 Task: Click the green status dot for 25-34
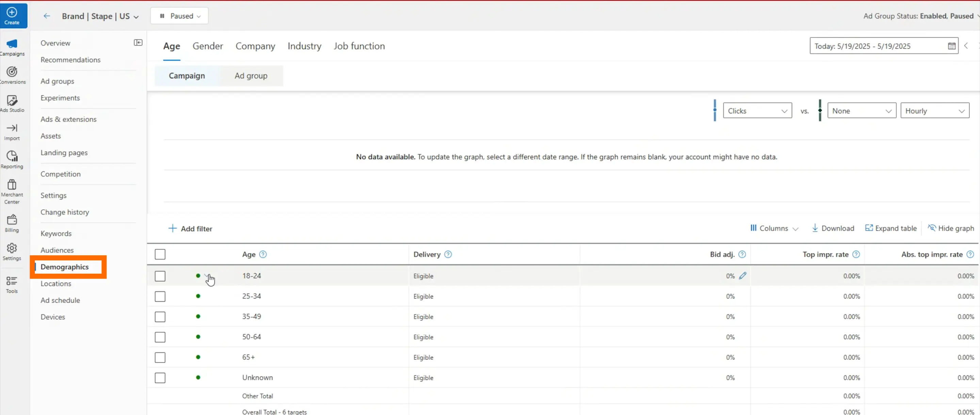click(x=198, y=296)
